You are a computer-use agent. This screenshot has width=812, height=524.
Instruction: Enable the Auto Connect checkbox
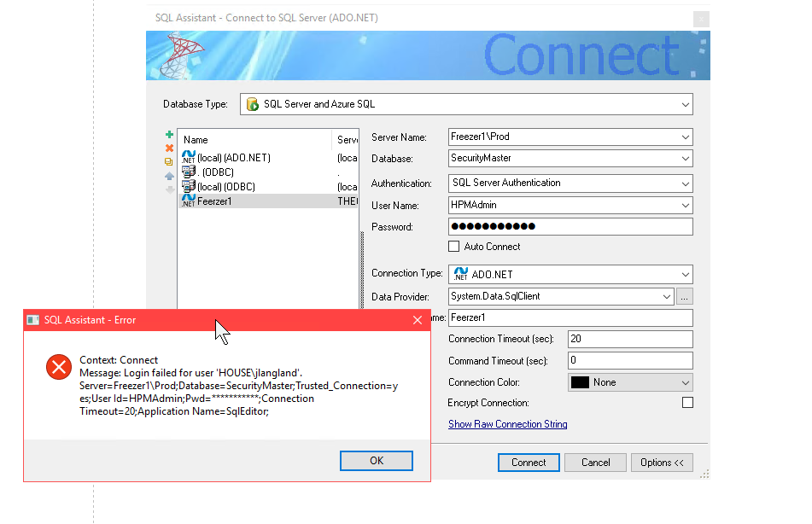pyautogui.click(x=453, y=247)
